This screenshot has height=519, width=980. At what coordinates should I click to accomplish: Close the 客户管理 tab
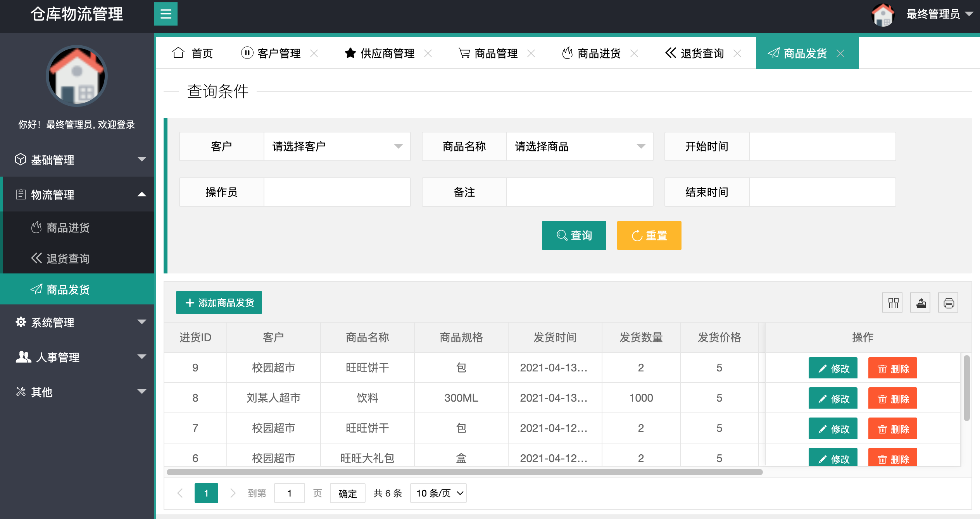314,53
